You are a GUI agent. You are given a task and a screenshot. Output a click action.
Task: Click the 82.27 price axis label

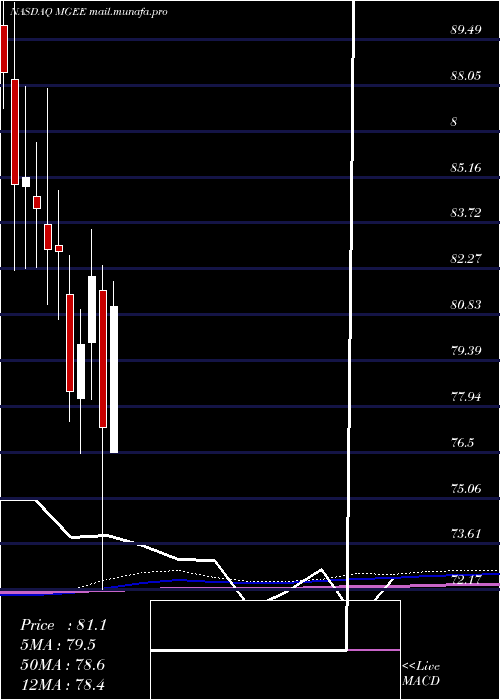click(466, 258)
